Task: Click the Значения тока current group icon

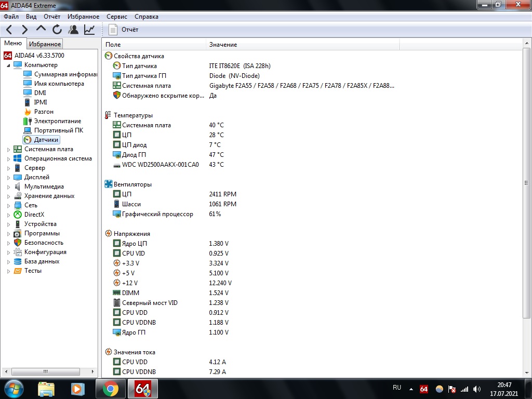Action: pyautogui.click(x=108, y=352)
